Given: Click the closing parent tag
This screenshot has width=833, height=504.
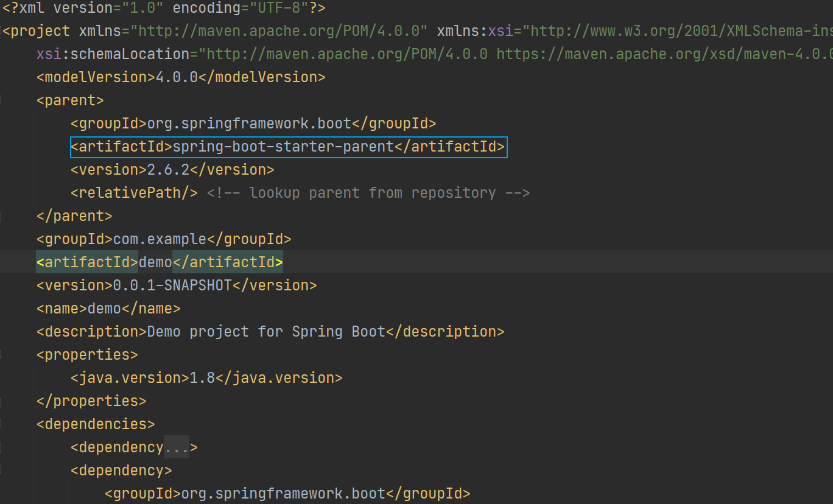Looking at the screenshot, I should tap(75, 216).
